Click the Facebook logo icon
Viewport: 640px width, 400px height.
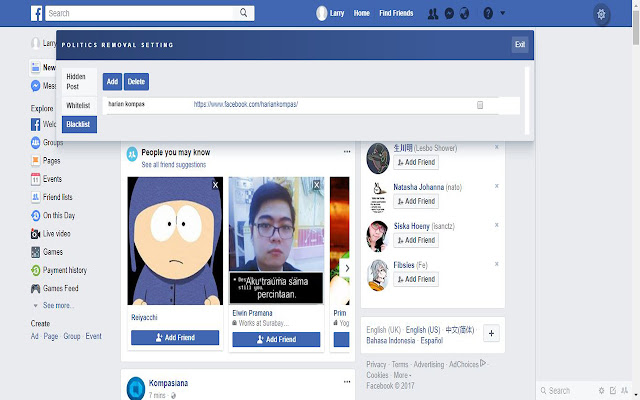pyautogui.click(x=36, y=13)
